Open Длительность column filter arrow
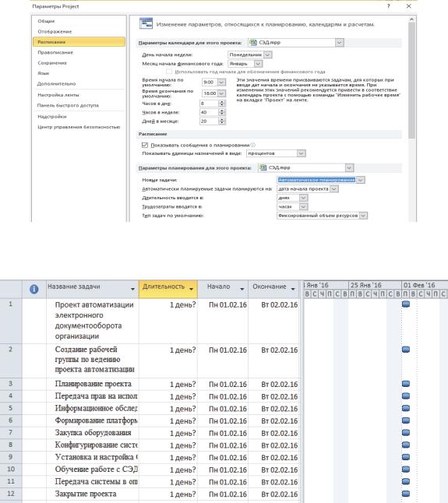448x503 pixels. (191, 289)
